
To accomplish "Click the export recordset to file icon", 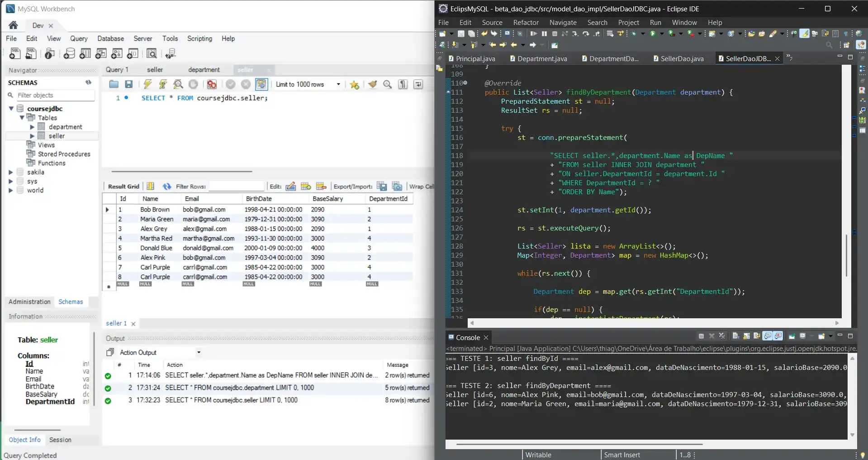I will click(x=382, y=187).
